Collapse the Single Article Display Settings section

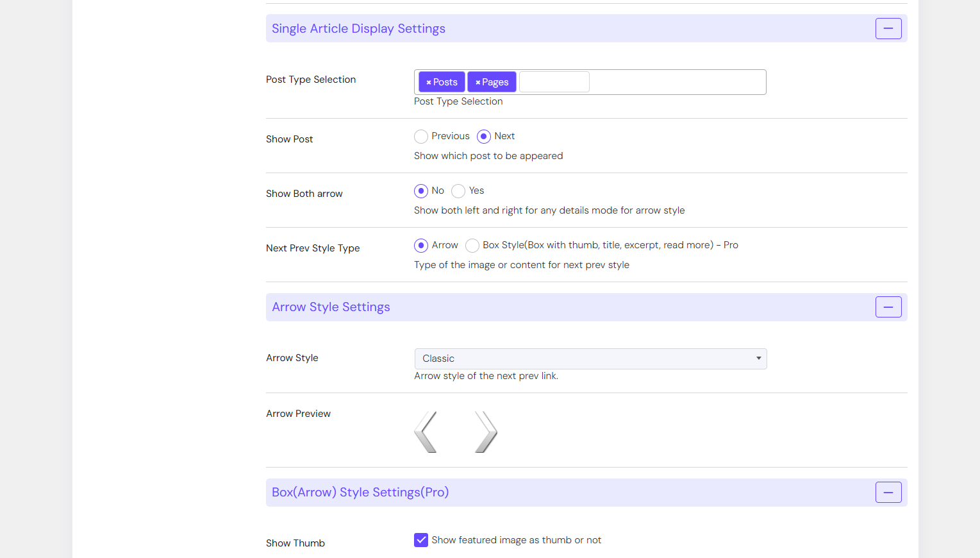(x=888, y=28)
